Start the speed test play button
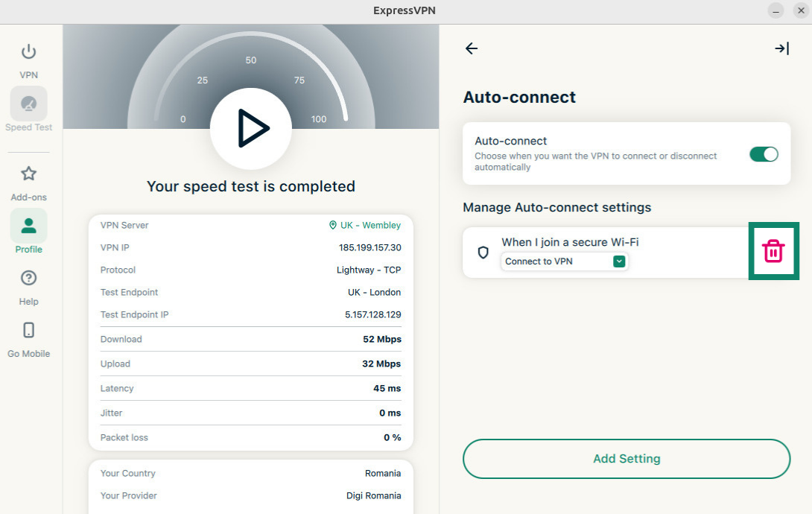The image size is (812, 514). point(251,129)
